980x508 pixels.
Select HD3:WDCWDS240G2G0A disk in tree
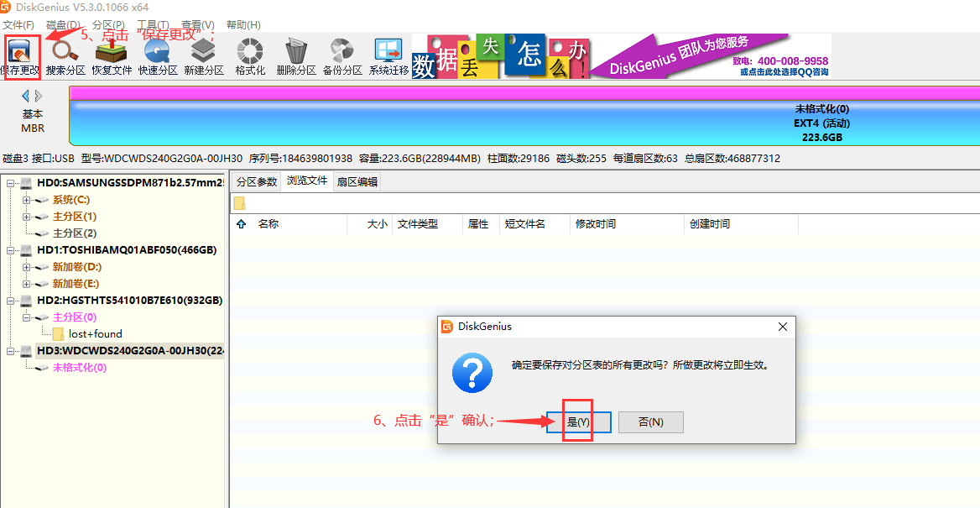(x=130, y=351)
